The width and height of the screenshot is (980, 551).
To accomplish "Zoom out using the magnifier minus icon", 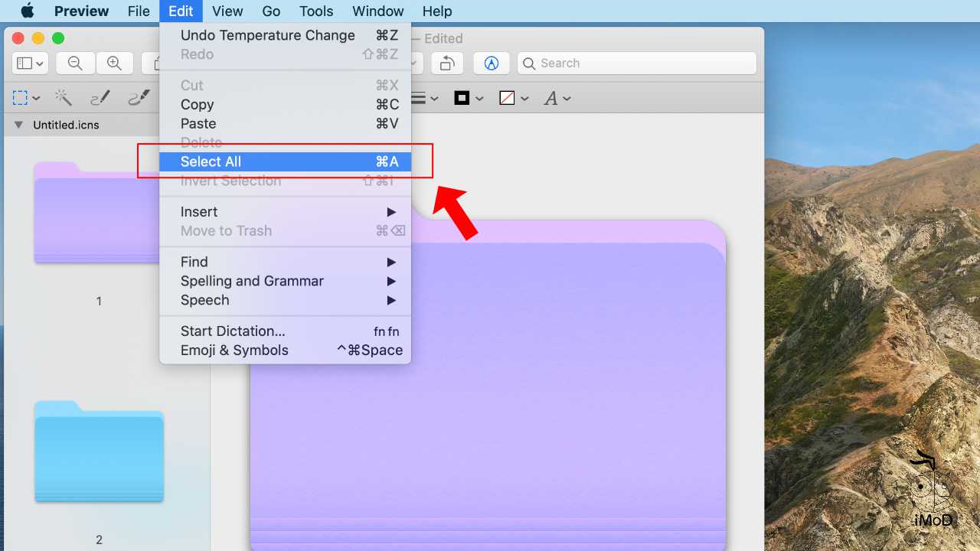I will coord(75,64).
